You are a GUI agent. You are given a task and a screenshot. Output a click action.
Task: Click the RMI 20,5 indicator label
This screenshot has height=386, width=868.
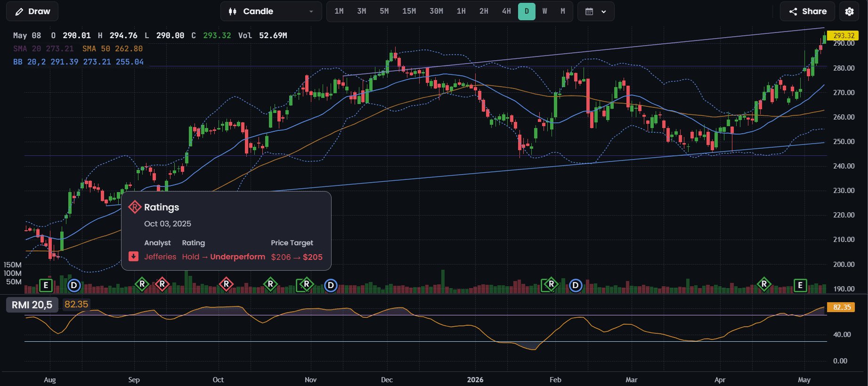tap(32, 305)
